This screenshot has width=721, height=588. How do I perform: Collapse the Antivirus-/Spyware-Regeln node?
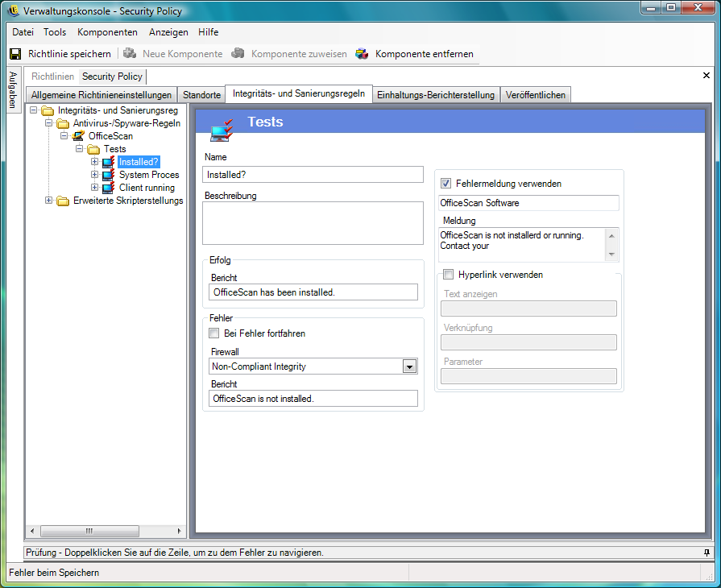[49, 123]
